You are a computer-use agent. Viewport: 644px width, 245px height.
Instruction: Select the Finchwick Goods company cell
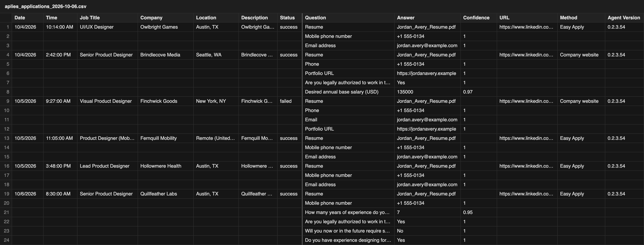coord(165,101)
